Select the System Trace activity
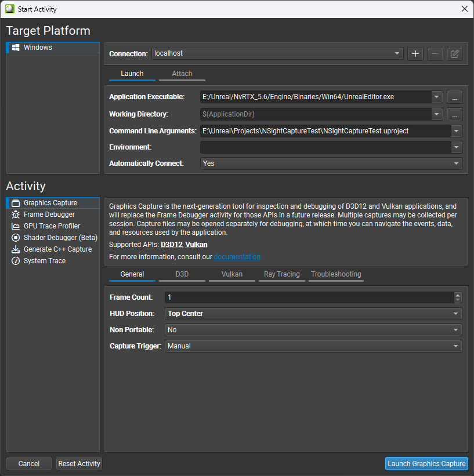 point(53,261)
